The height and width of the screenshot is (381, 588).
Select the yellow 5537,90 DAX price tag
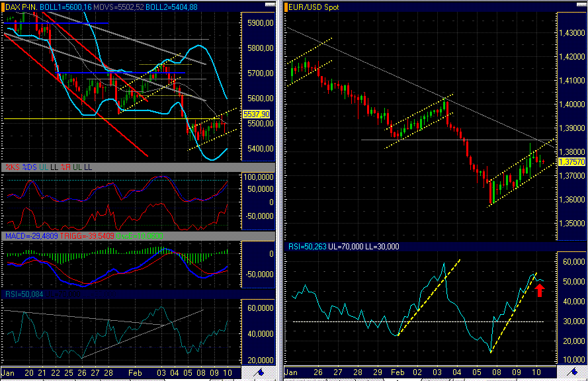click(257, 114)
